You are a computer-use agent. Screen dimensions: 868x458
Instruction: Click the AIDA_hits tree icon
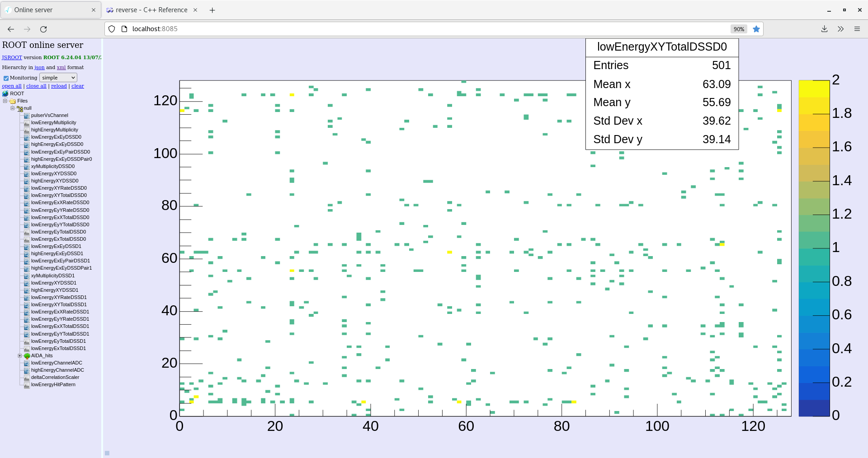pyautogui.click(x=27, y=356)
